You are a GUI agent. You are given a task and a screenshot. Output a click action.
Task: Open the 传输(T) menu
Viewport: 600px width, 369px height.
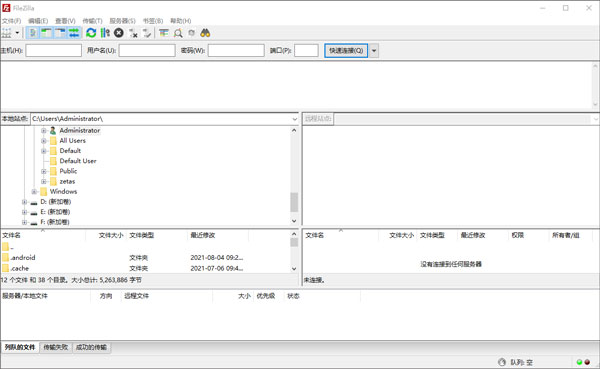coord(92,21)
